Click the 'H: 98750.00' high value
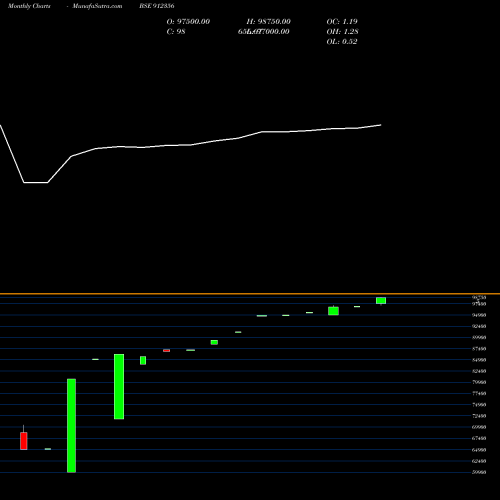Screen dimensions: 500x500 (x=269, y=21)
